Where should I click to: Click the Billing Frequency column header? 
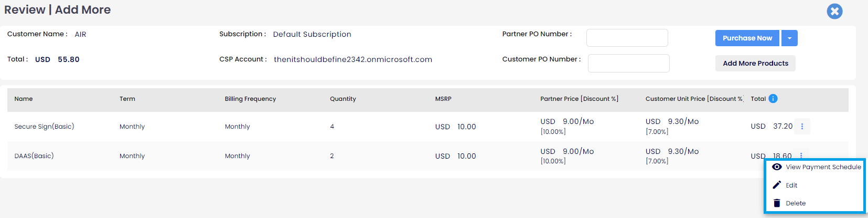coord(250,99)
